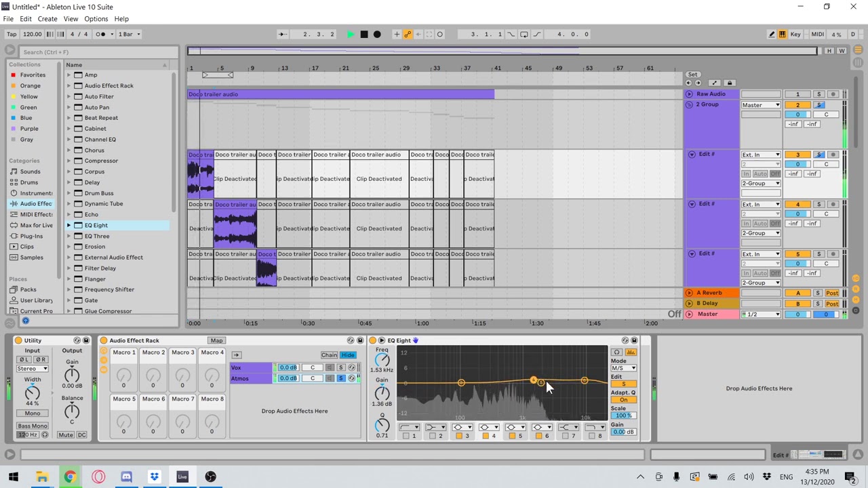The image size is (868, 488).
Task: Solo the Raw Audio track
Action: pos(818,94)
